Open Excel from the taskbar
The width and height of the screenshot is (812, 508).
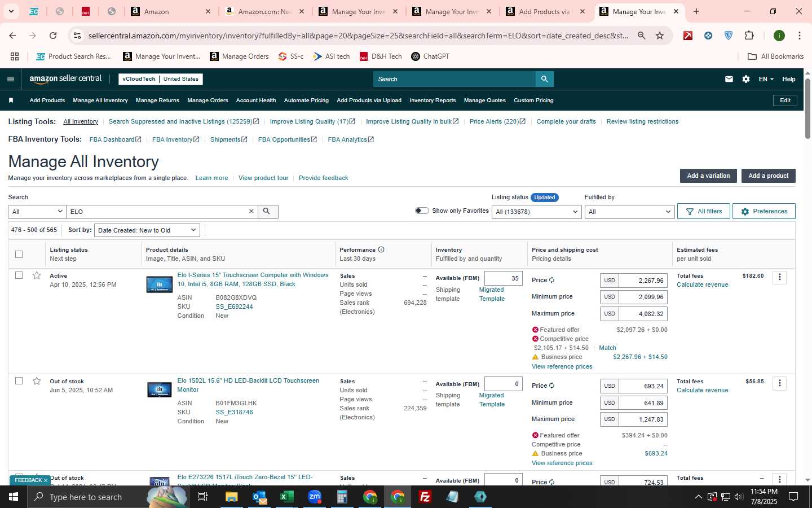point(287,497)
